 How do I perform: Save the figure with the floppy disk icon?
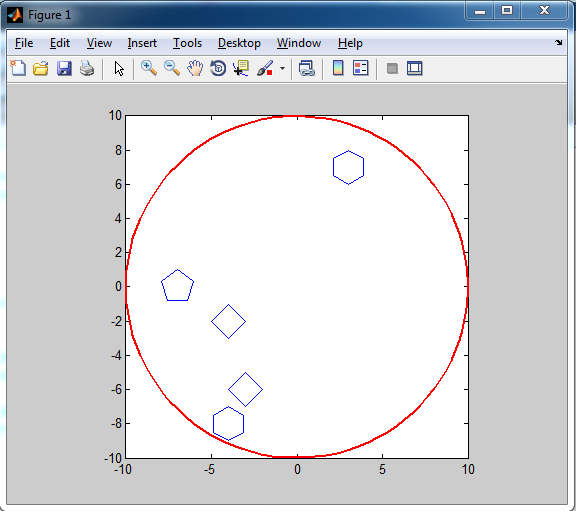pos(64,68)
